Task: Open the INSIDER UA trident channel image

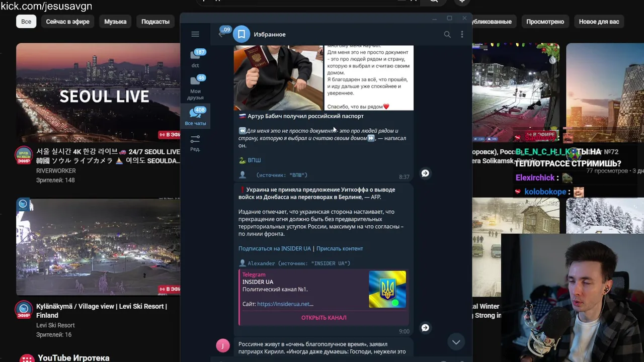Action: (387, 289)
